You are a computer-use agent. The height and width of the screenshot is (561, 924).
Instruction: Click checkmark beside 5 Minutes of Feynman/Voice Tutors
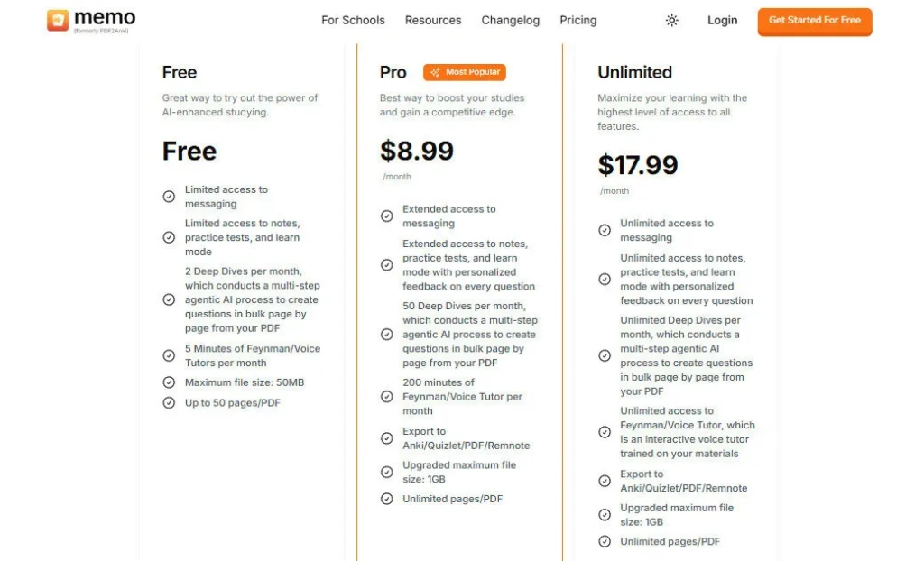point(169,356)
